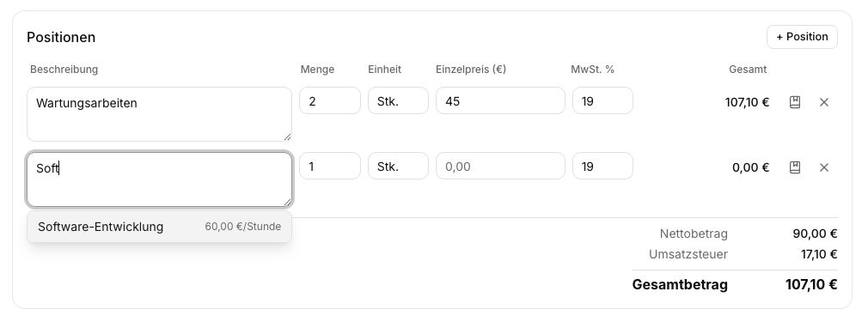The height and width of the screenshot is (328, 868).
Task: Edit quantity field showing 2
Action: tap(330, 100)
